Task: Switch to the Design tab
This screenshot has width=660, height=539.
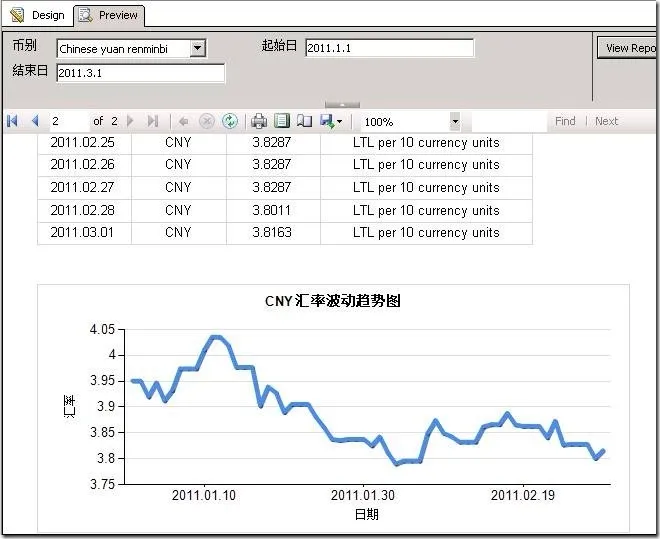Action: tap(38, 15)
